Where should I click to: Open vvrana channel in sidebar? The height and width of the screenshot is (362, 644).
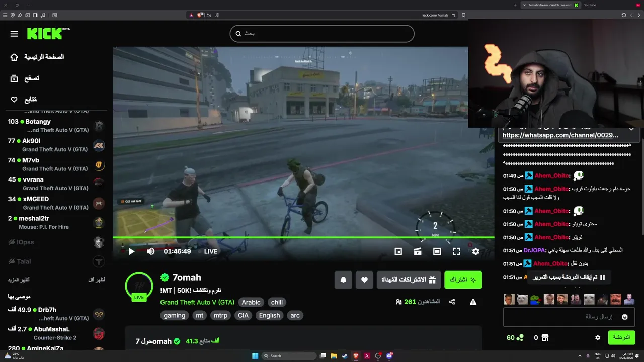56,184
